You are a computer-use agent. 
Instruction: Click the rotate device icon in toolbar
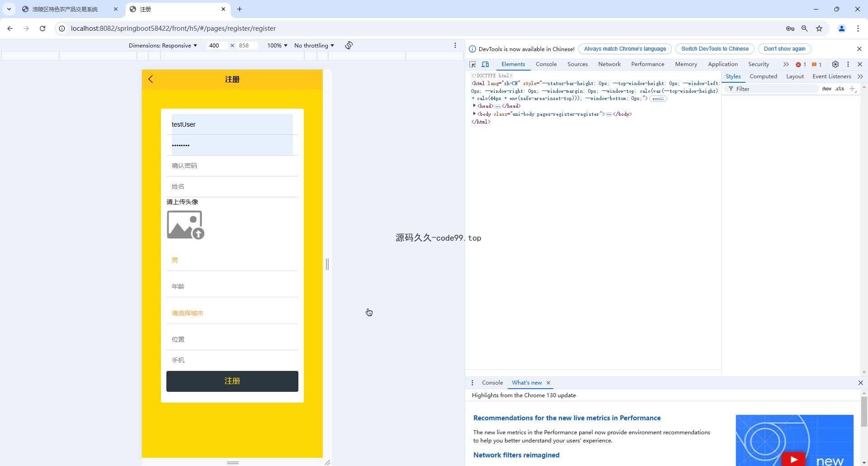349,45
